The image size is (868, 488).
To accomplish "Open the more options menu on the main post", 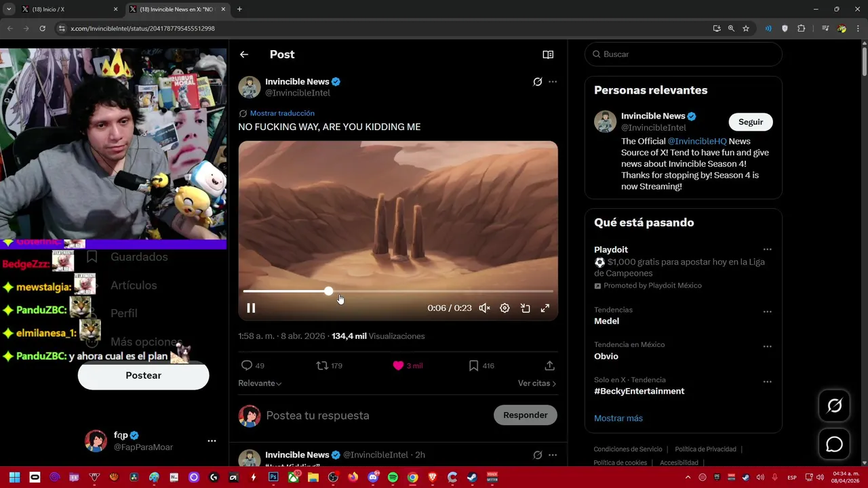I will click(x=553, y=82).
